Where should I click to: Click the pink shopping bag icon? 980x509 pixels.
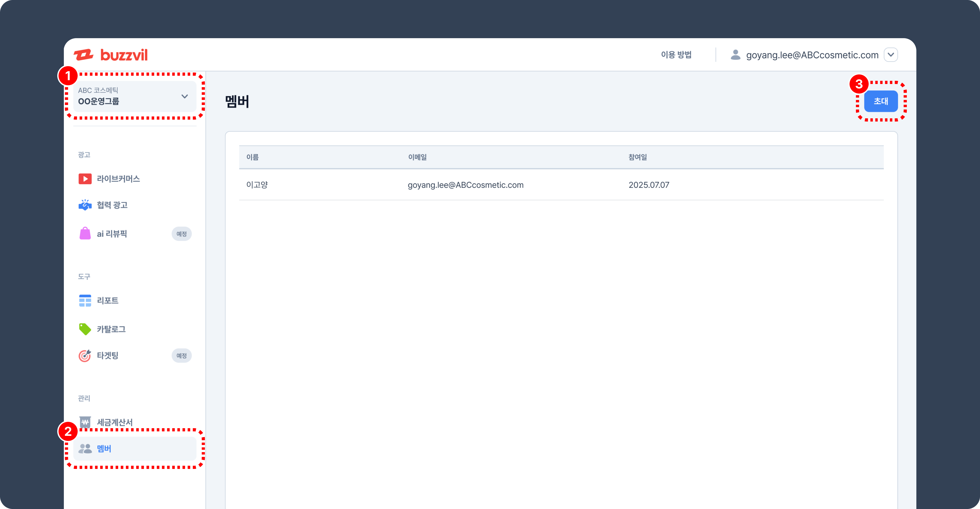85,234
